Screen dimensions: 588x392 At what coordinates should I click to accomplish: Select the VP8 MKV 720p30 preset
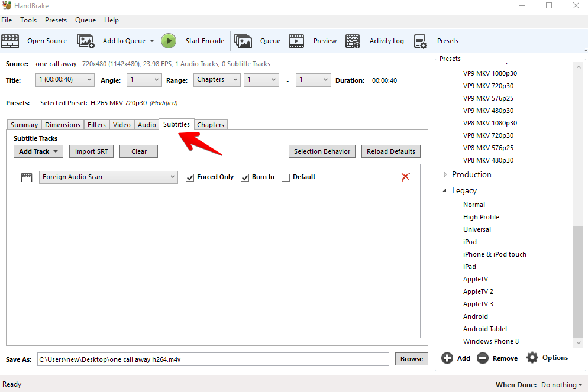pos(488,135)
